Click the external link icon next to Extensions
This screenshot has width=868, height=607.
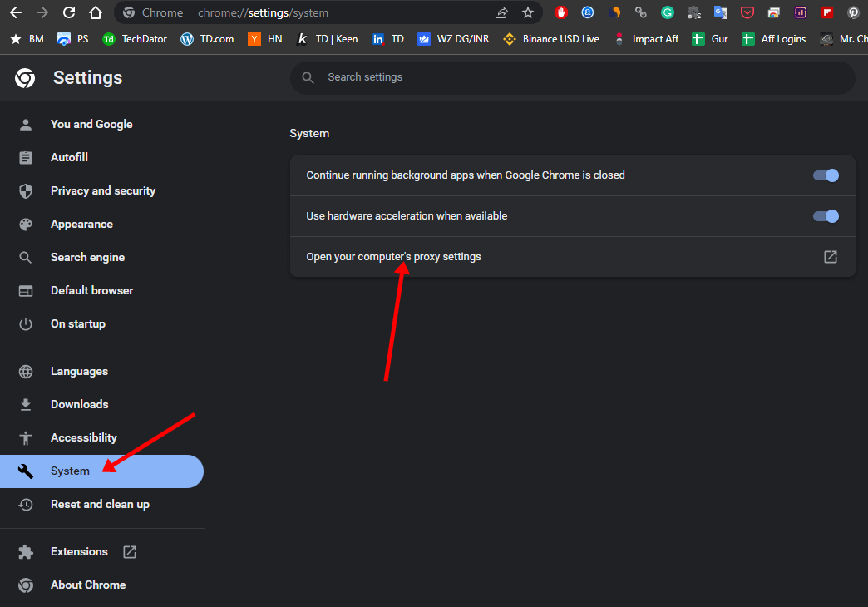[130, 551]
